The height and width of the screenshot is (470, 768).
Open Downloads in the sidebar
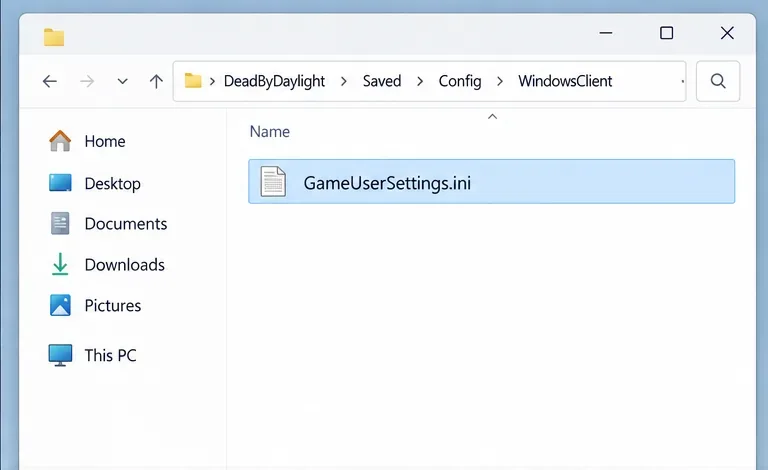125,265
